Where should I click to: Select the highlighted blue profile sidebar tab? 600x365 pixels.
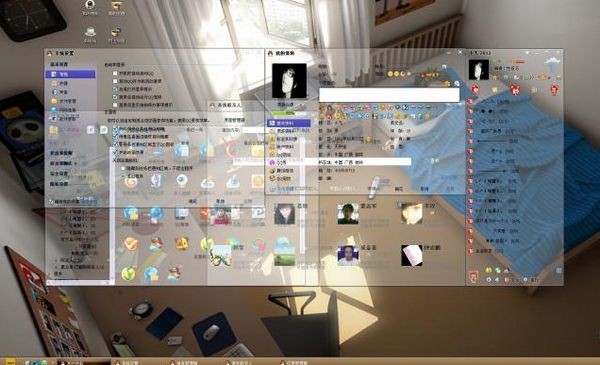[289, 123]
